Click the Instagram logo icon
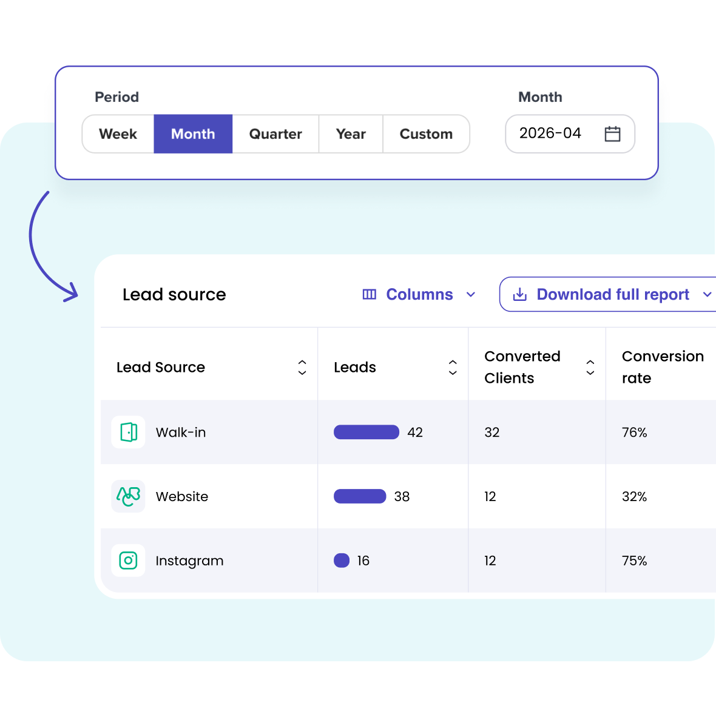 point(129,561)
